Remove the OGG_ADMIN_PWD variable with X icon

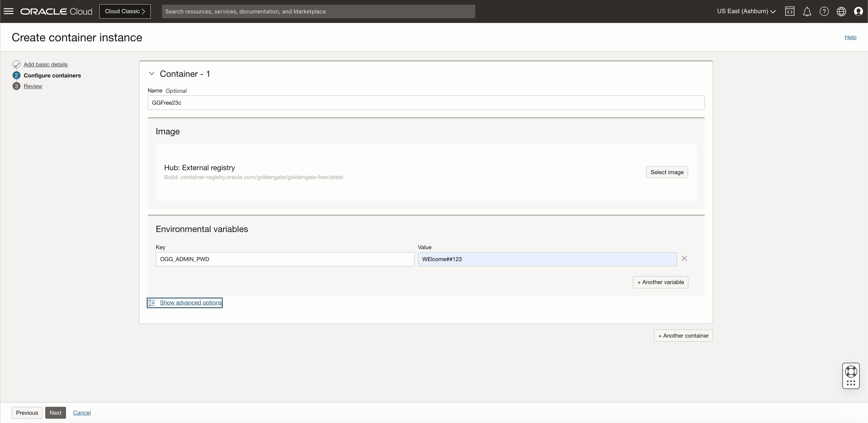tap(684, 258)
